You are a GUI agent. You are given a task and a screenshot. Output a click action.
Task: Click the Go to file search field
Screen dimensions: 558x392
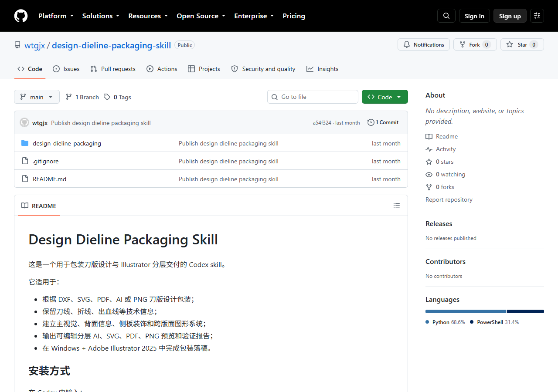[x=313, y=97]
